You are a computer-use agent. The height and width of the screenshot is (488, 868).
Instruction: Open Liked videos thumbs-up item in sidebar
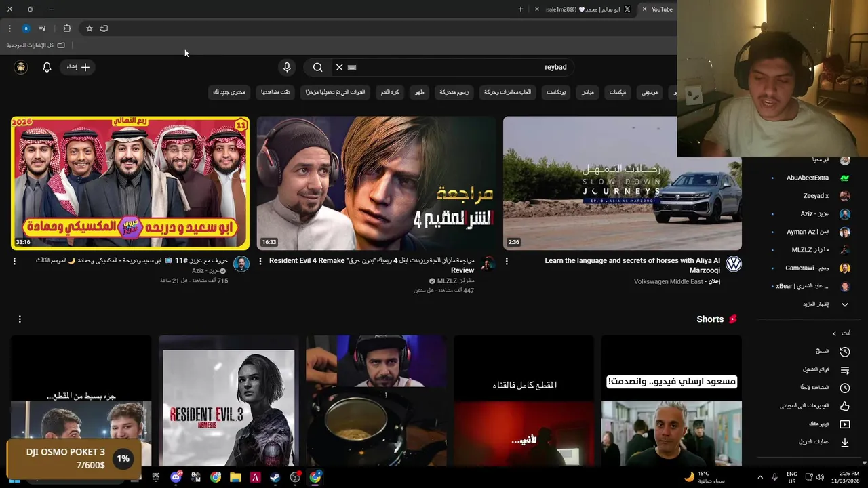[x=815, y=406]
